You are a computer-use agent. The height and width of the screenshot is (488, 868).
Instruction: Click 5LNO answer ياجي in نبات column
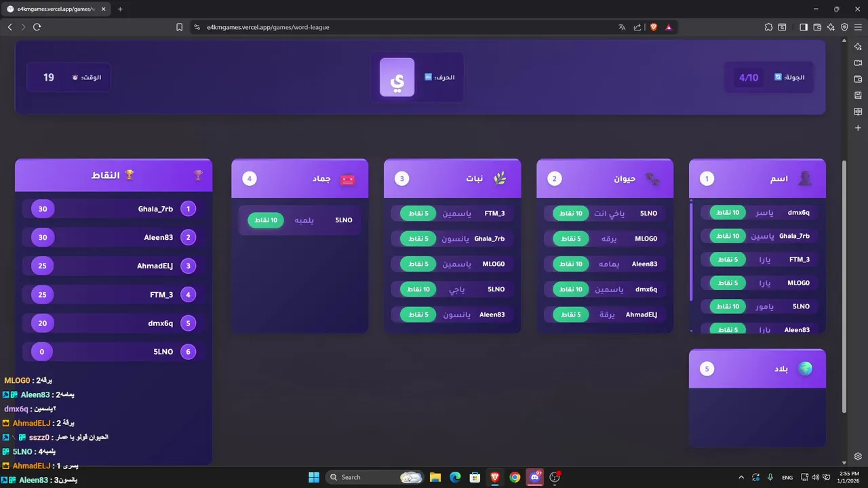click(x=452, y=289)
